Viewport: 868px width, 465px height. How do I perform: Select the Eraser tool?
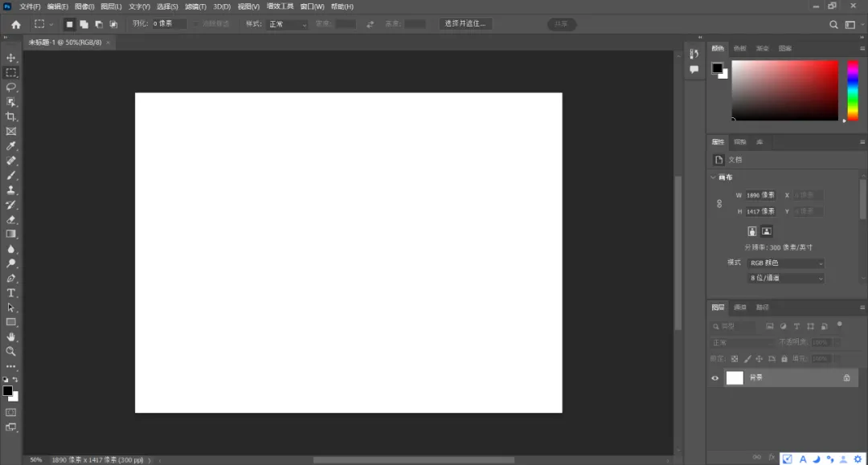click(10, 219)
